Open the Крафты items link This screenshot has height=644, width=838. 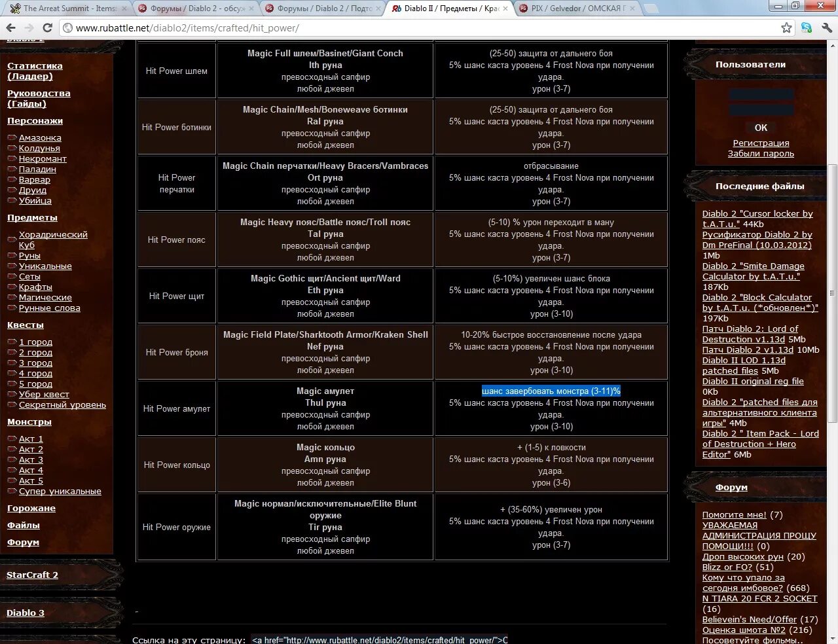[x=35, y=287]
